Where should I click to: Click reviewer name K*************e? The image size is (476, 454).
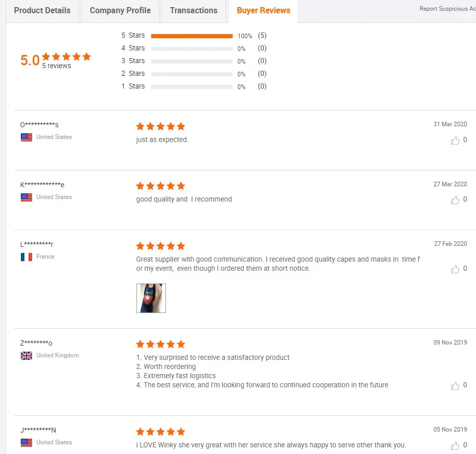[42, 185]
